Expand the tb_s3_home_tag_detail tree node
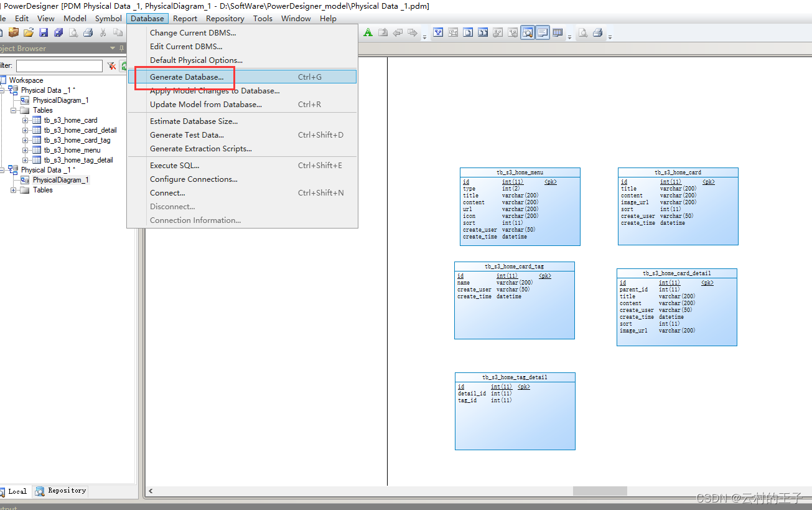The width and height of the screenshot is (812, 510). (26, 160)
